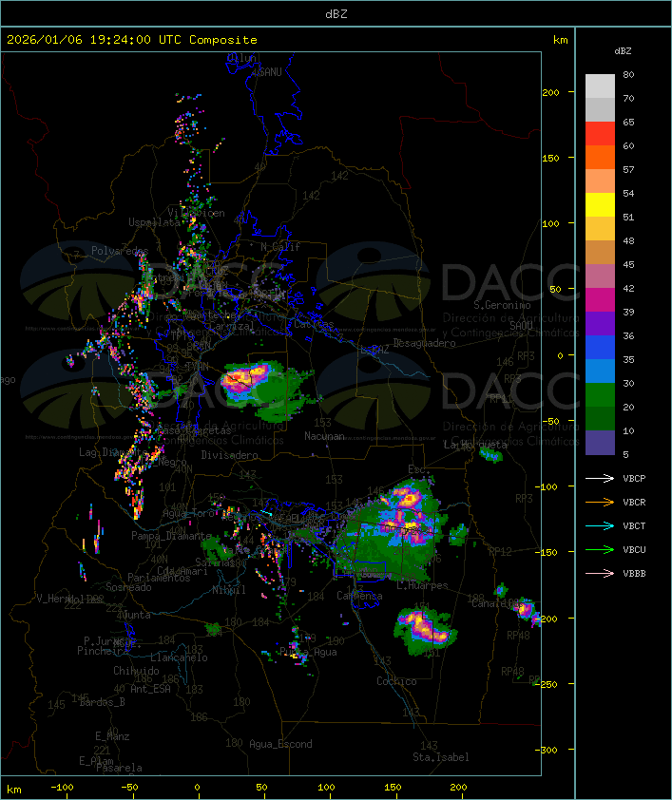Click the cyan VBCT arrow icon
The height and width of the screenshot is (800, 672).
point(601,526)
